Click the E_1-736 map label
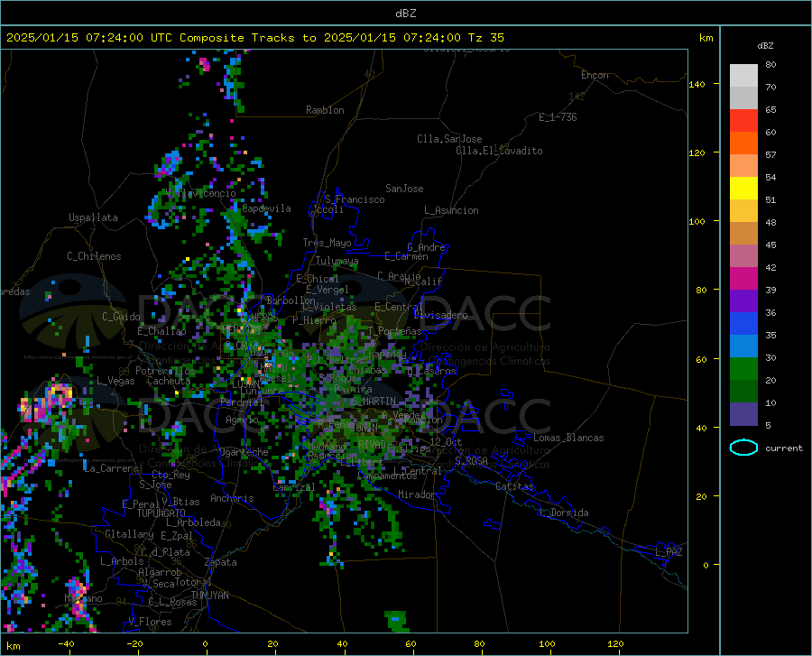Image resolution: width=812 pixels, height=656 pixels. point(558,117)
